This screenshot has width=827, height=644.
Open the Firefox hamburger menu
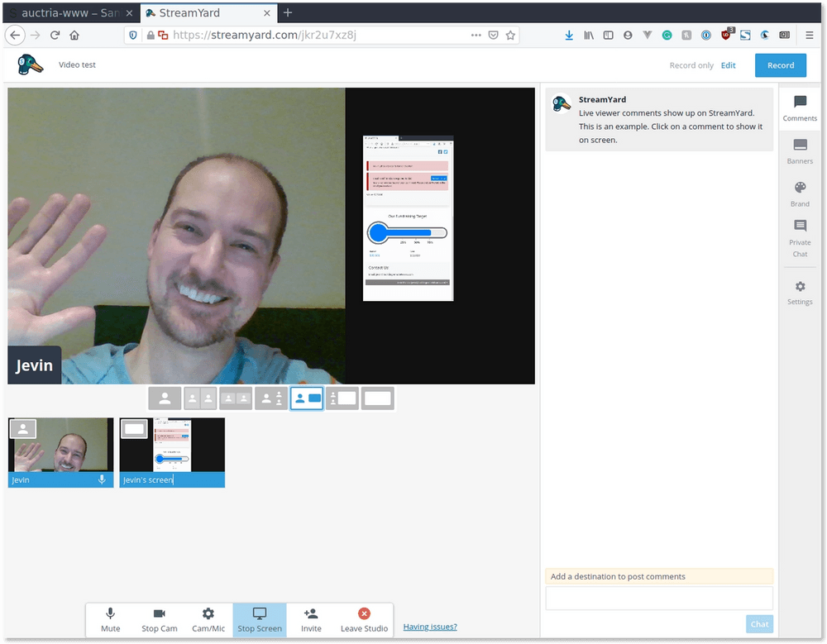(x=809, y=36)
